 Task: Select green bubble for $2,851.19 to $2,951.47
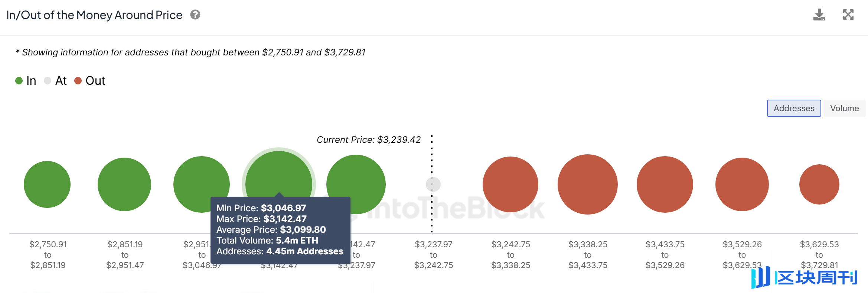[124, 184]
